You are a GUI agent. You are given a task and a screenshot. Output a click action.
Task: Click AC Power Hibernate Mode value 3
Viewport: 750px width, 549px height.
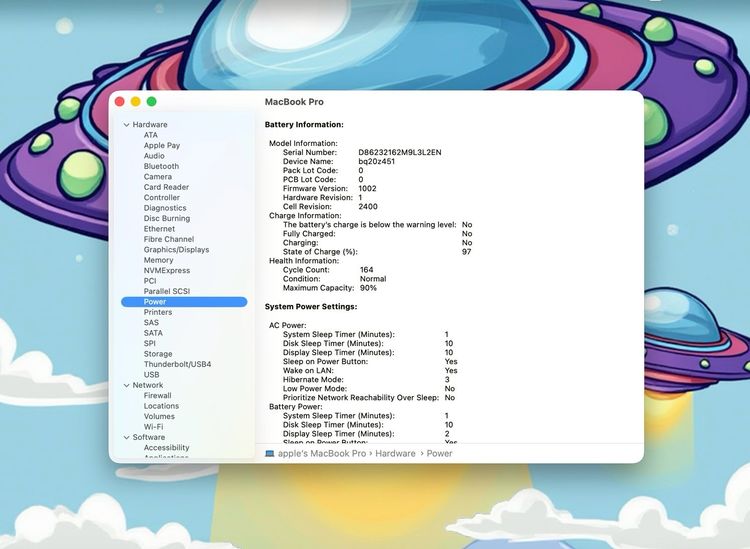coord(447,380)
